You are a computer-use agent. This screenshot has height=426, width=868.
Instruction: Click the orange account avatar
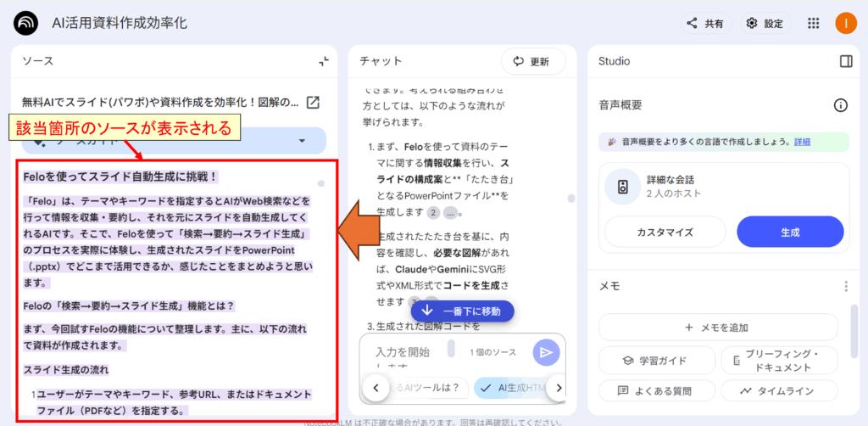coord(846,23)
